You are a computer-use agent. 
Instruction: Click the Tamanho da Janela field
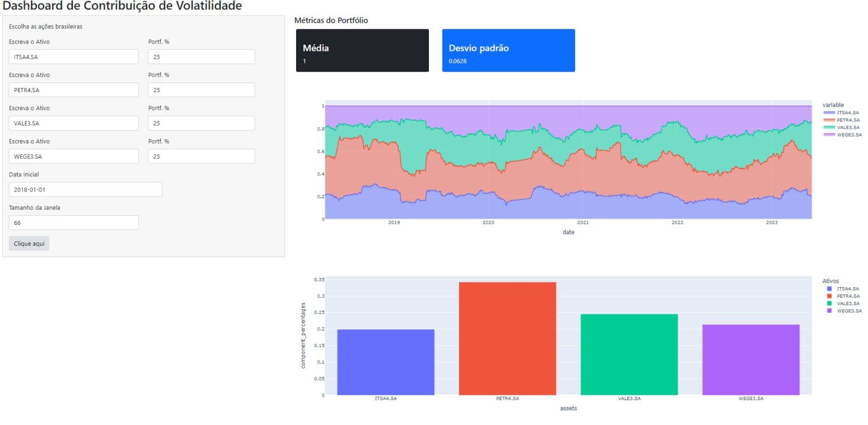pos(73,223)
